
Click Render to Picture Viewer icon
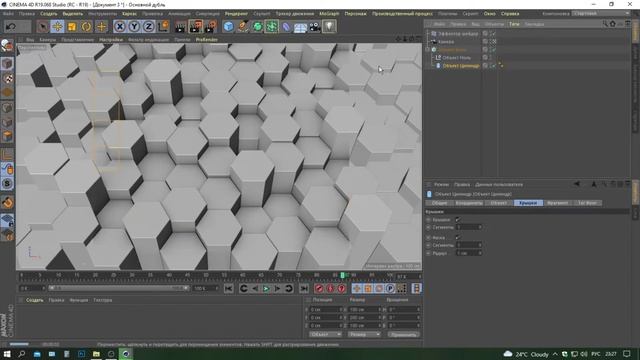tap(196, 27)
